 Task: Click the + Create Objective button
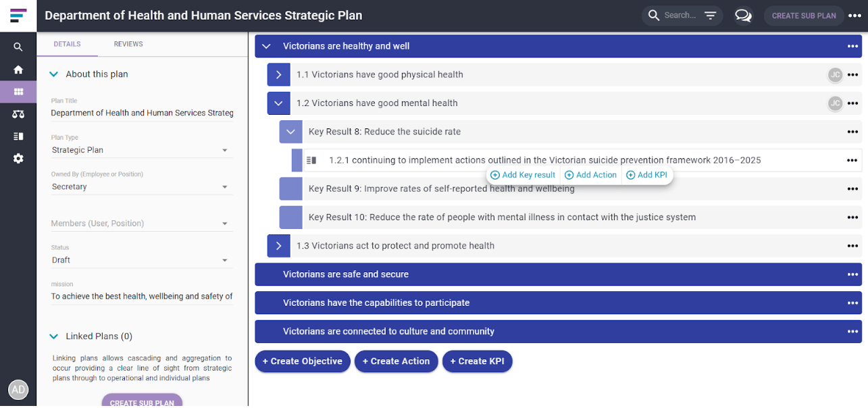(303, 361)
